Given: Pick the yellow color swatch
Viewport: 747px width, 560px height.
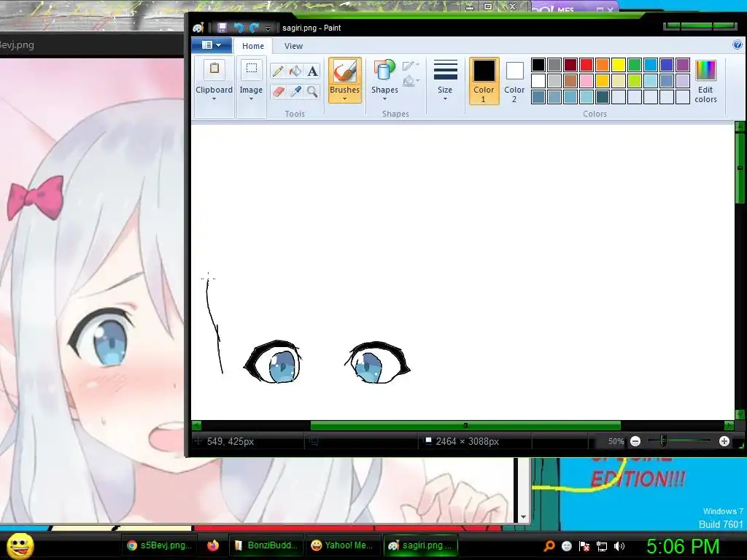Looking at the screenshot, I should pos(619,64).
